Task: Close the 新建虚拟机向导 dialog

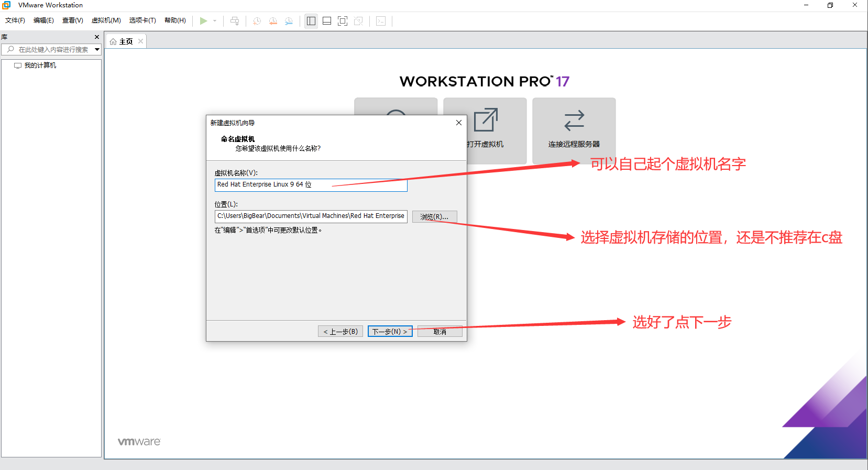Action: (x=459, y=123)
